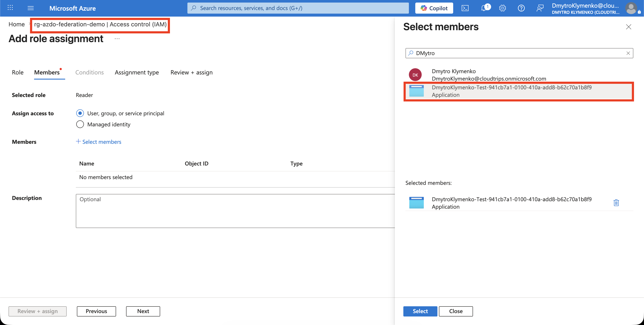Remove selected member with trash icon
The height and width of the screenshot is (325, 644).
tap(616, 203)
